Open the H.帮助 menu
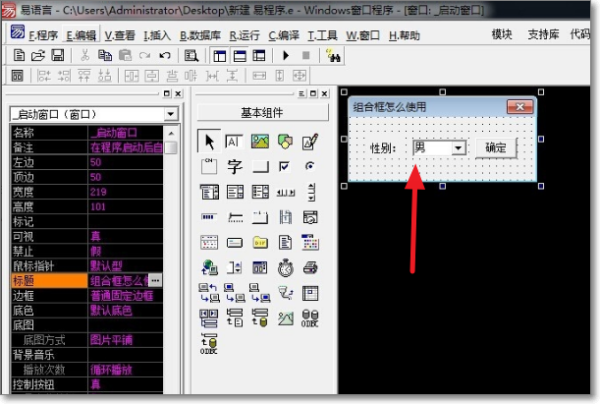Screen dimensions: 600x404 click(x=404, y=36)
